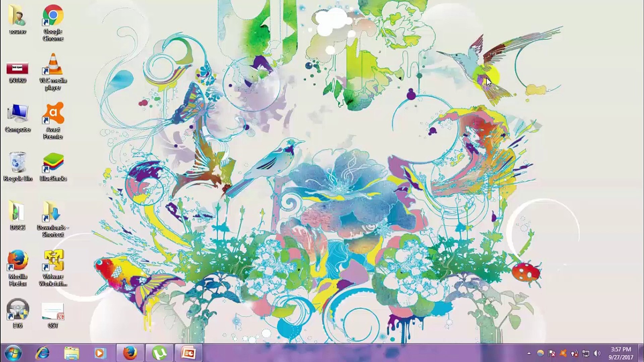Select the Computer desktop icon

tap(17, 118)
